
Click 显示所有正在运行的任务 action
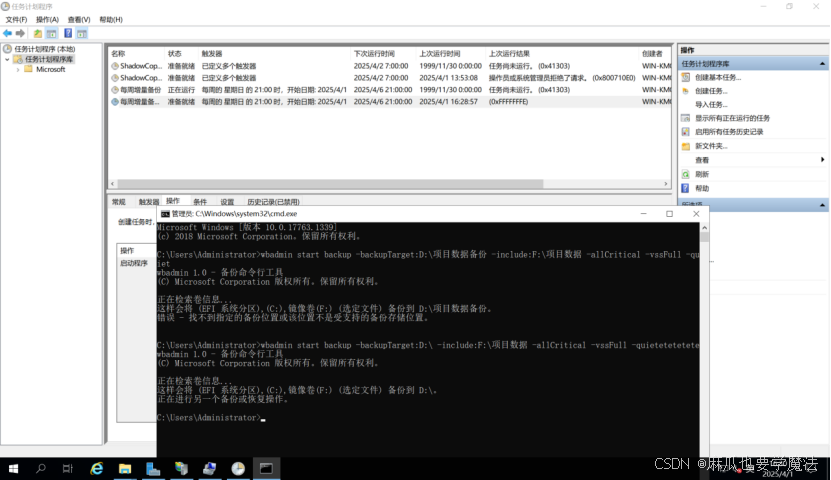click(732, 118)
